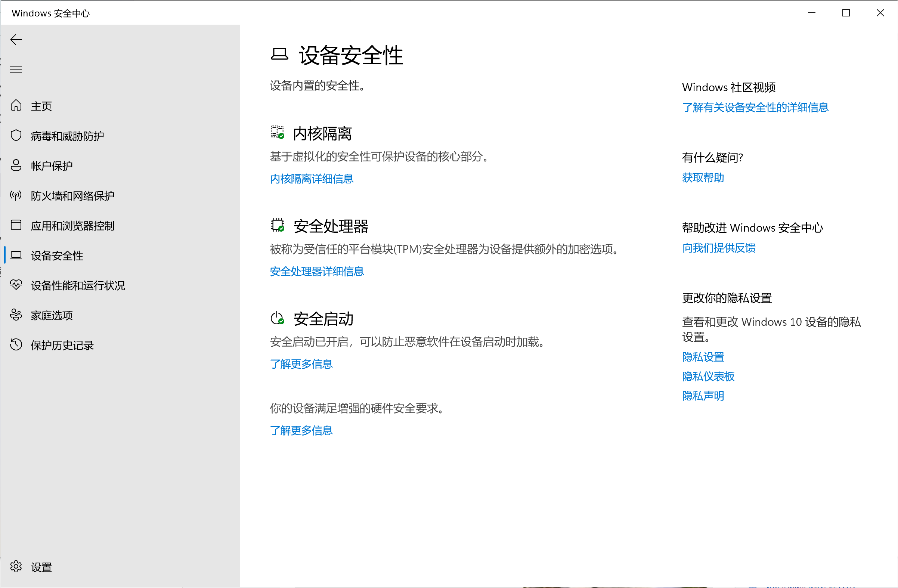Open 设置 gear at sidebar bottom
898x588 pixels.
click(16, 566)
